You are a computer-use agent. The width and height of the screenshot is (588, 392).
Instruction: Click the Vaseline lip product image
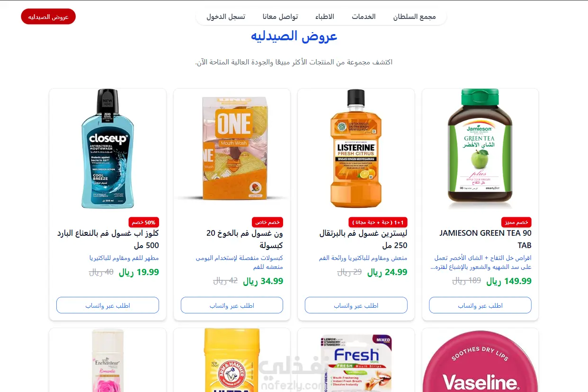[x=480, y=360]
